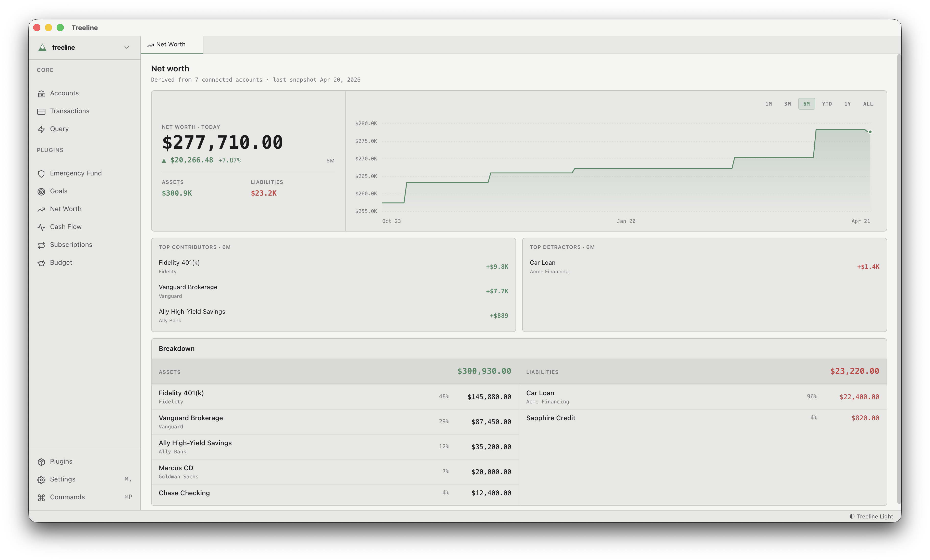Viewport: 930px width, 560px height.
Task: Click Sapphire Credit liability row
Action: click(x=703, y=418)
